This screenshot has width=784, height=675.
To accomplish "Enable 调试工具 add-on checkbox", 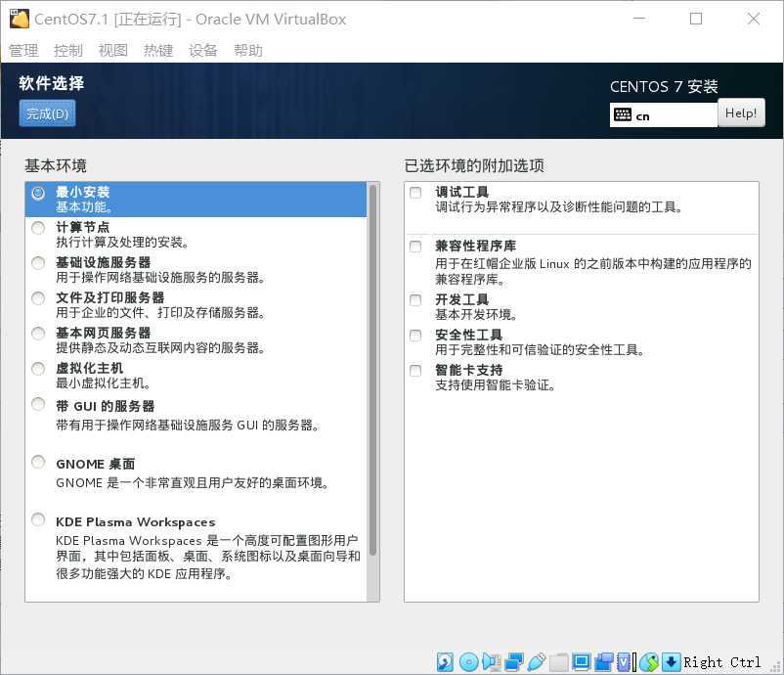I will click(415, 193).
